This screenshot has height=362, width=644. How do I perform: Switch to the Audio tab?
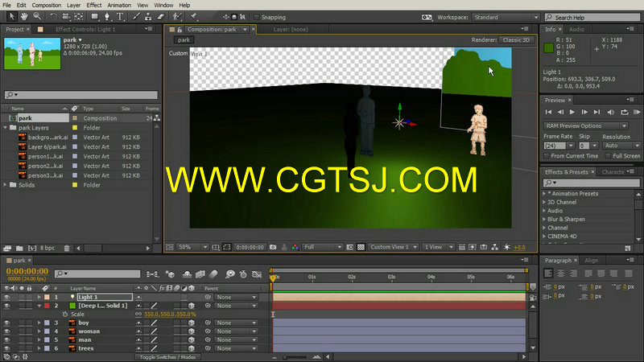coord(576,29)
